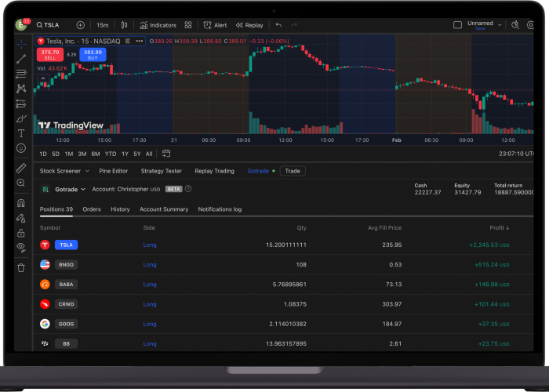Open the layout setup square icon
Screen dimensions: 549x392
[x=457, y=25]
